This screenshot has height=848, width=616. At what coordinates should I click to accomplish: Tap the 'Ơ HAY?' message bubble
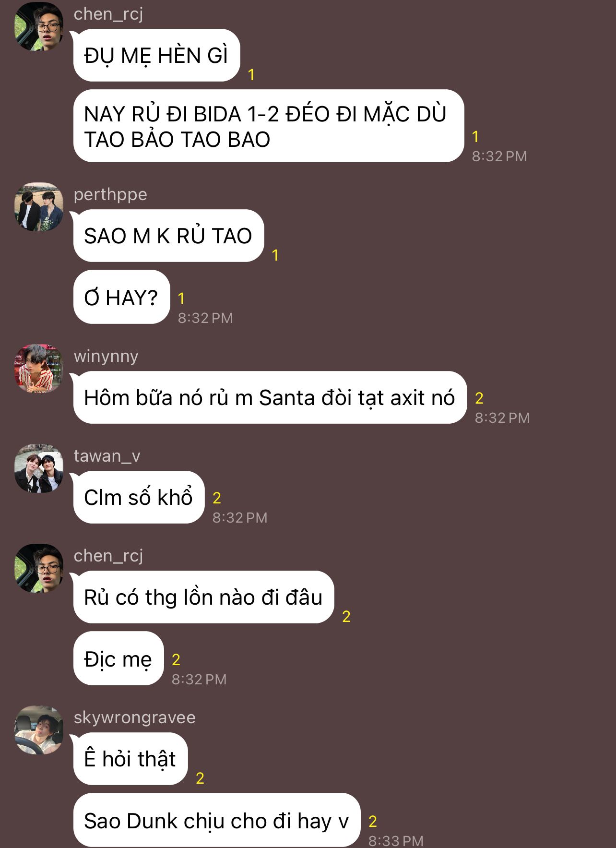tap(121, 298)
